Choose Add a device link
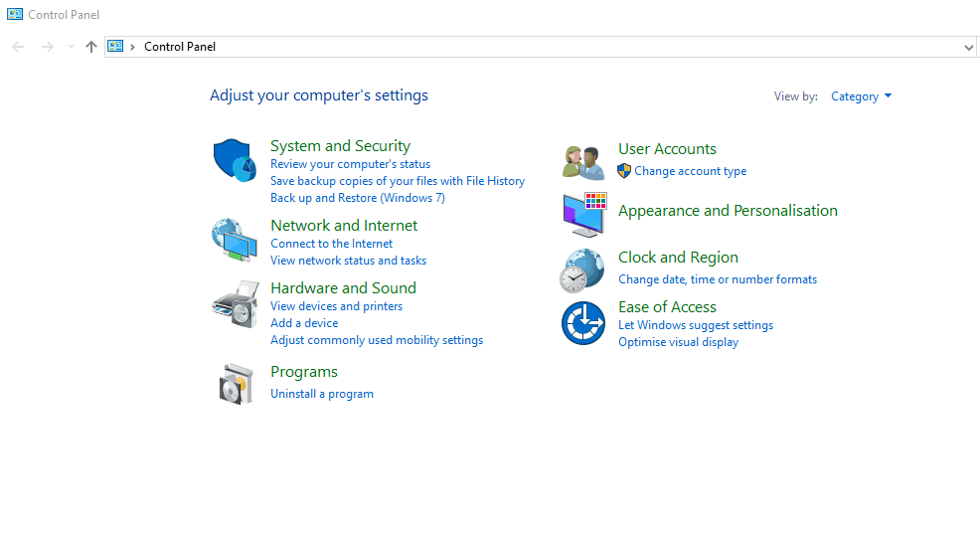The height and width of the screenshot is (536, 980). point(304,323)
